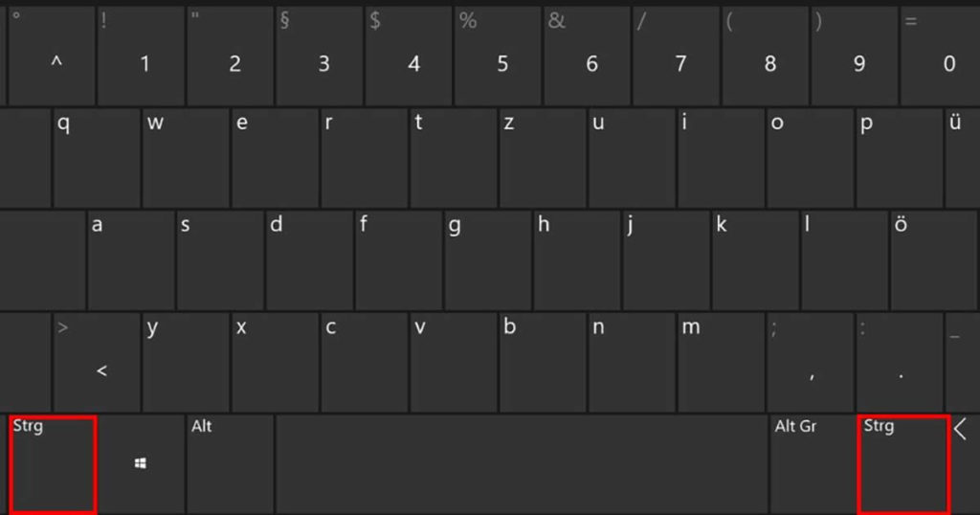Tap the less-than < key
This screenshot has width=980, height=515.
[x=97, y=363]
